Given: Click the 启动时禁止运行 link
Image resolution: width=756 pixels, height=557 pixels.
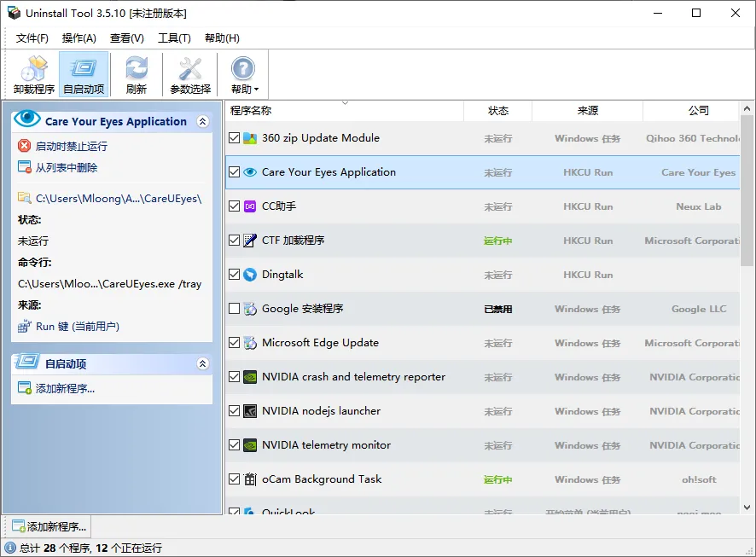Looking at the screenshot, I should pyautogui.click(x=72, y=146).
